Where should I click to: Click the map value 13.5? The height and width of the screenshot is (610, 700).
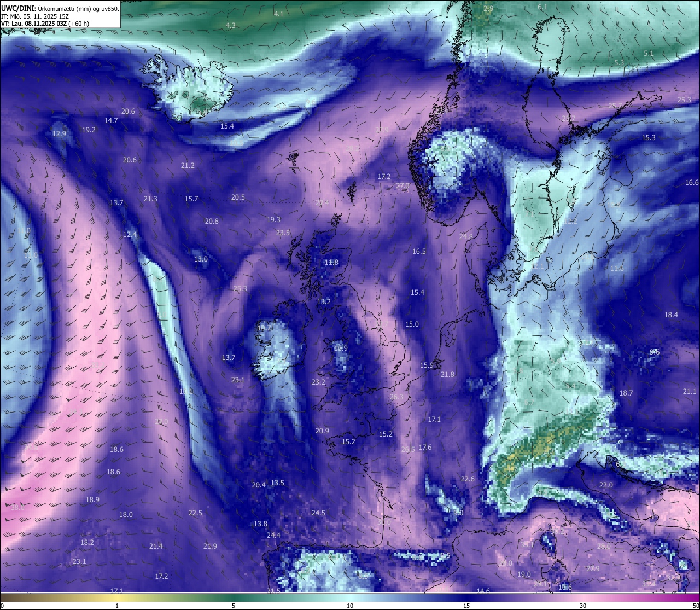coord(277,483)
